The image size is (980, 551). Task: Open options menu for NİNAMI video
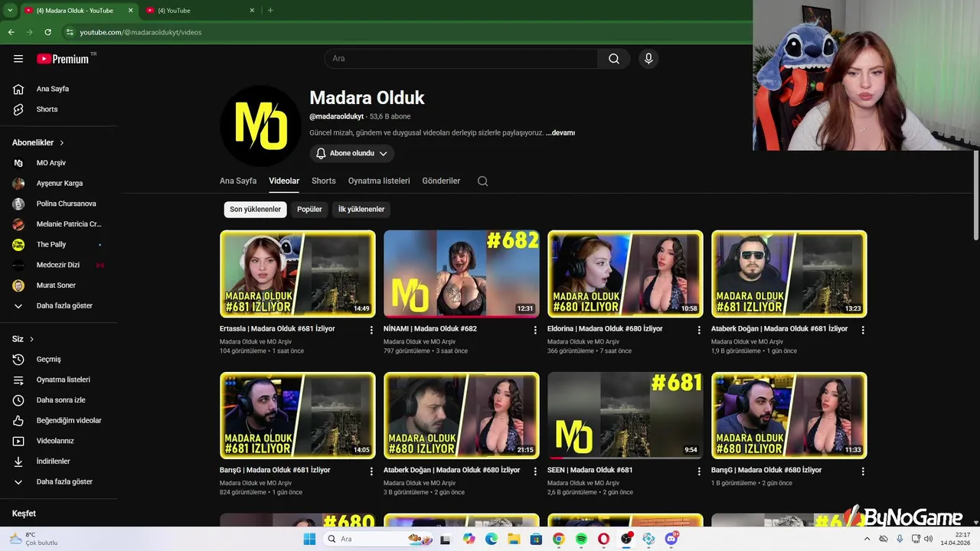click(535, 330)
